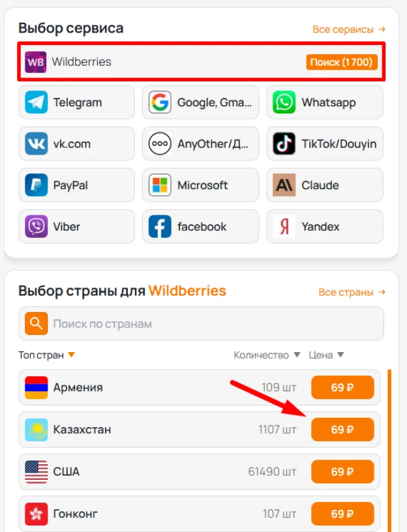
Task: Buy Армения number for 69 ₽
Action: tap(342, 387)
